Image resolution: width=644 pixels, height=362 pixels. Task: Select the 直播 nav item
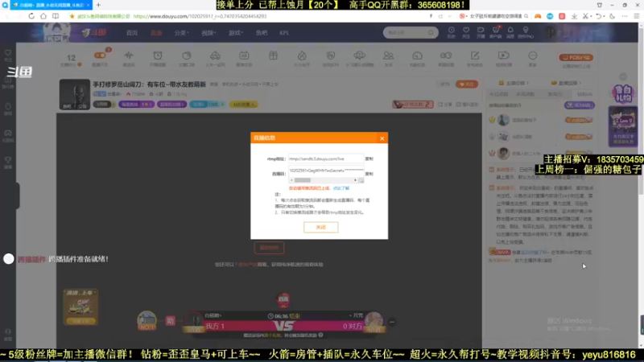[x=156, y=33]
